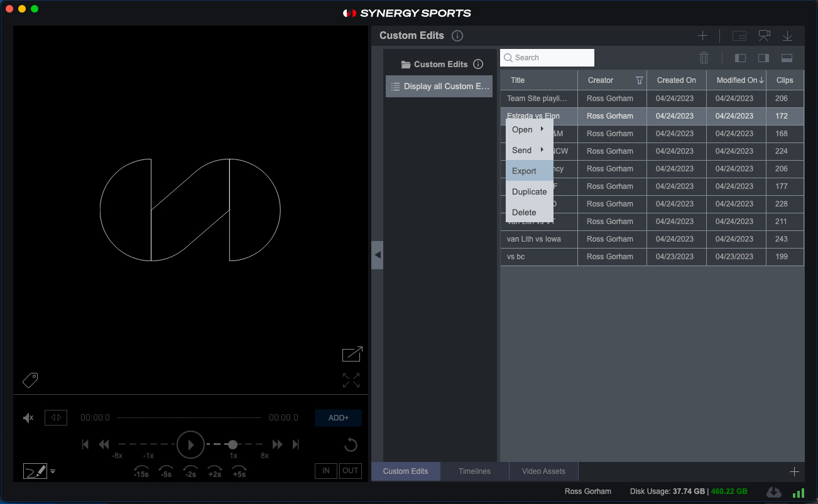The height and width of the screenshot is (504, 818).
Task: Click the cloud sync status icon
Action: [774, 492]
